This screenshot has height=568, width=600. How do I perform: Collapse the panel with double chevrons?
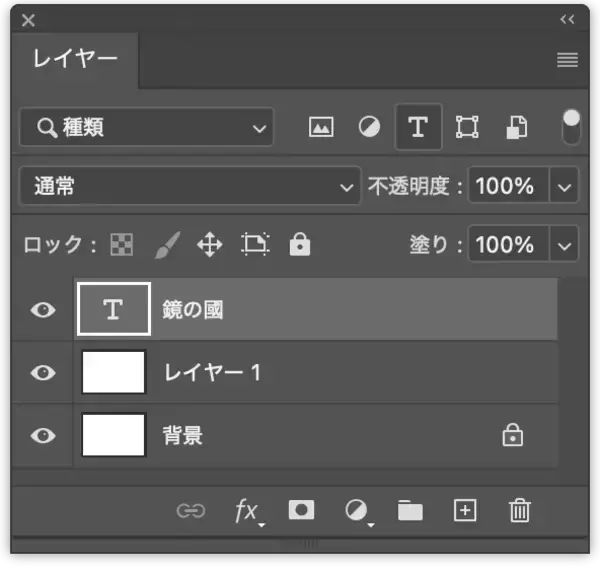coord(567,19)
